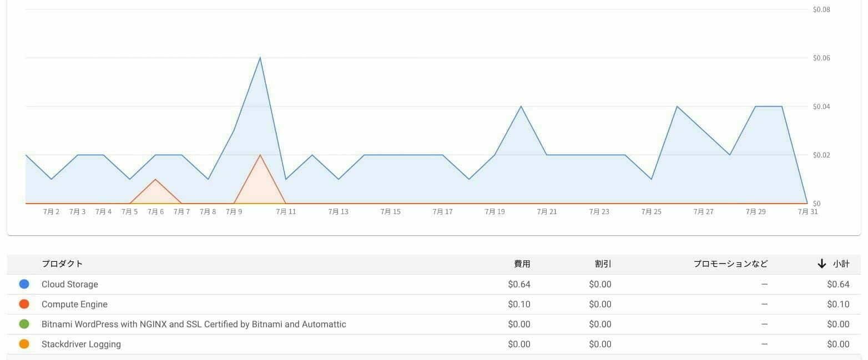Click the 7月 25 axis label
The height and width of the screenshot is (360, 868).
(651, 211)
